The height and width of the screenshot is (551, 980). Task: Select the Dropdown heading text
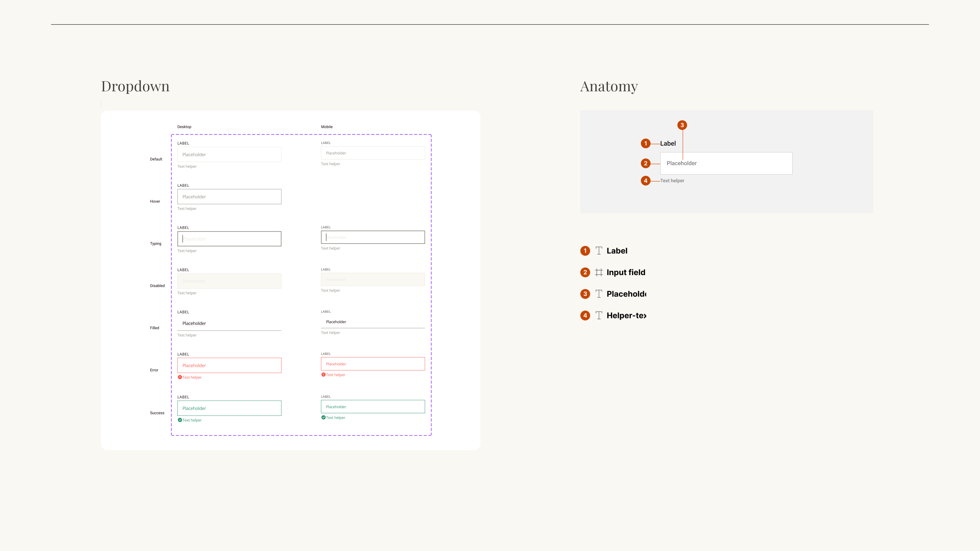[136, 86]
